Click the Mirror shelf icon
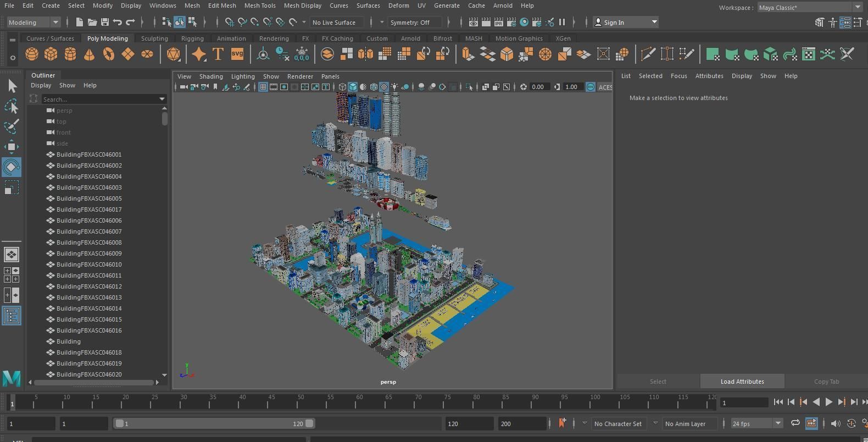This screenshot has width=868, height=442. coord(365,54)
